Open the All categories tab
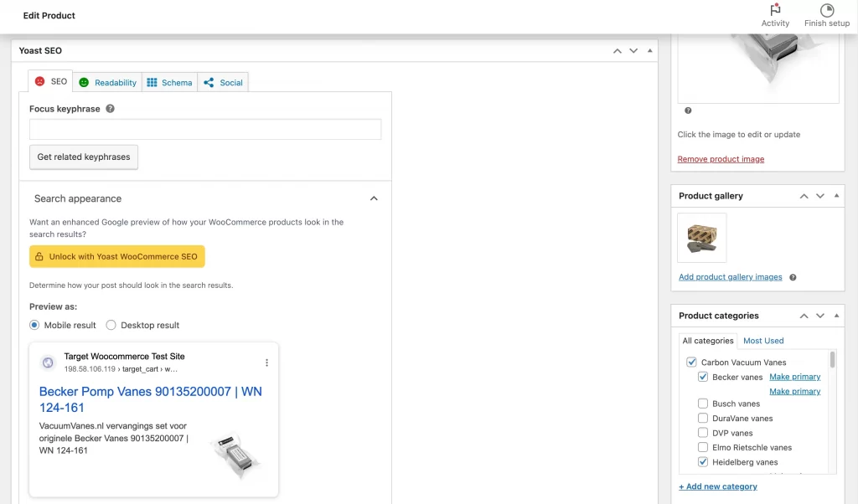Screen dimensions: 858x504 coord(707,341)
